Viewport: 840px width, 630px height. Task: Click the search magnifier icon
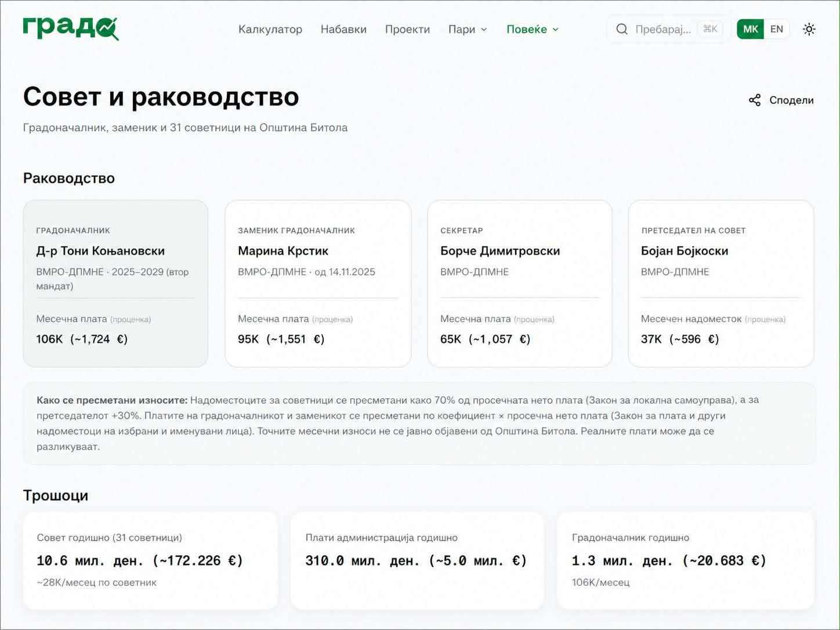pos(621,29)
